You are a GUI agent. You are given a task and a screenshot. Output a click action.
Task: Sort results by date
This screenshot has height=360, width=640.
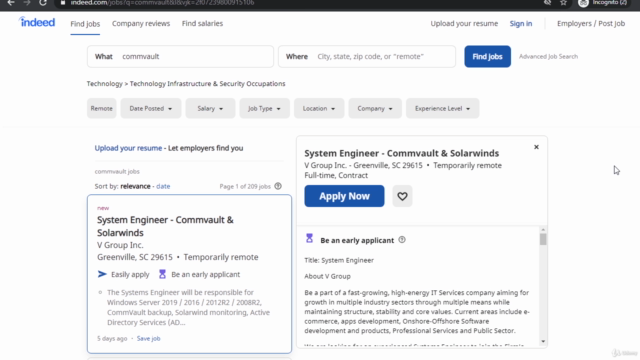(163, 186)
